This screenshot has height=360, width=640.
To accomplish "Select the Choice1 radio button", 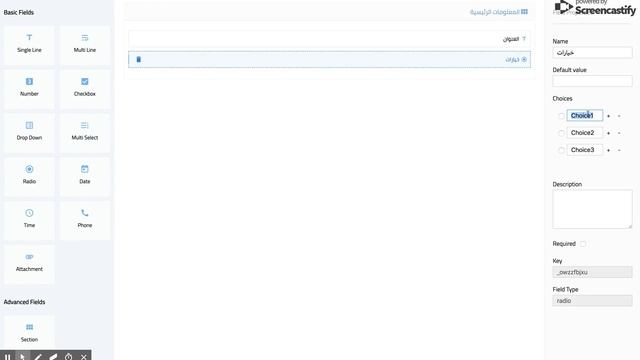I will (561, 116).
